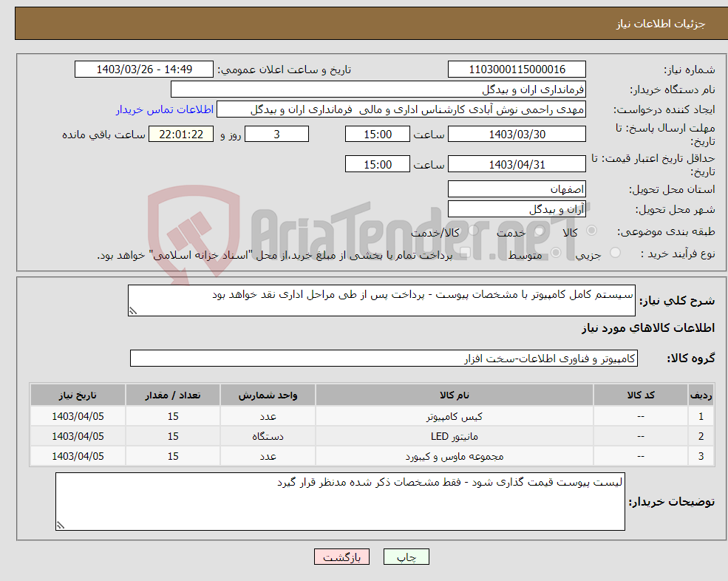Image resolution: width=728 pixels, height=581 pixels.
Task: Click the delivery province field اصفهان
Action: tap(517, 189)
